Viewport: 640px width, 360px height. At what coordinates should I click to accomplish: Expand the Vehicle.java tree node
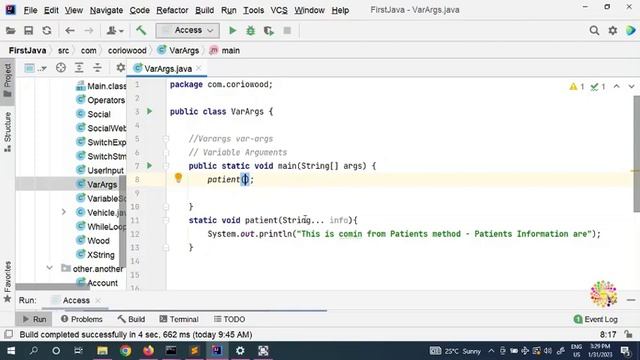(x=64, y=212)
